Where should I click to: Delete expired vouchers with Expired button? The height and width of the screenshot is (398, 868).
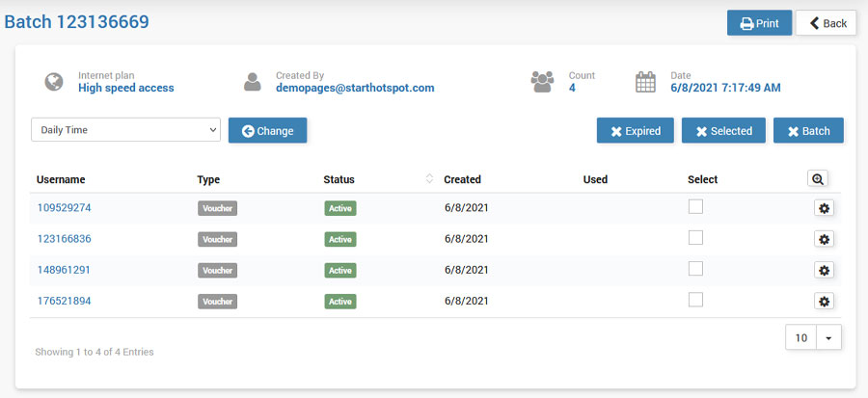[x=635, y=131]
